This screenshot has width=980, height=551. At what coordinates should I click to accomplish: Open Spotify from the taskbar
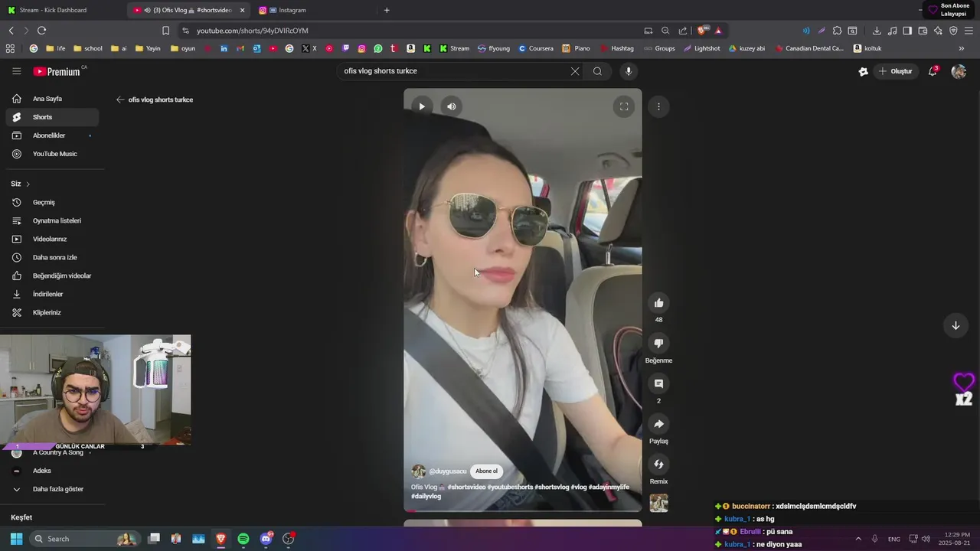pyautogui.click(x=243, y=539)
